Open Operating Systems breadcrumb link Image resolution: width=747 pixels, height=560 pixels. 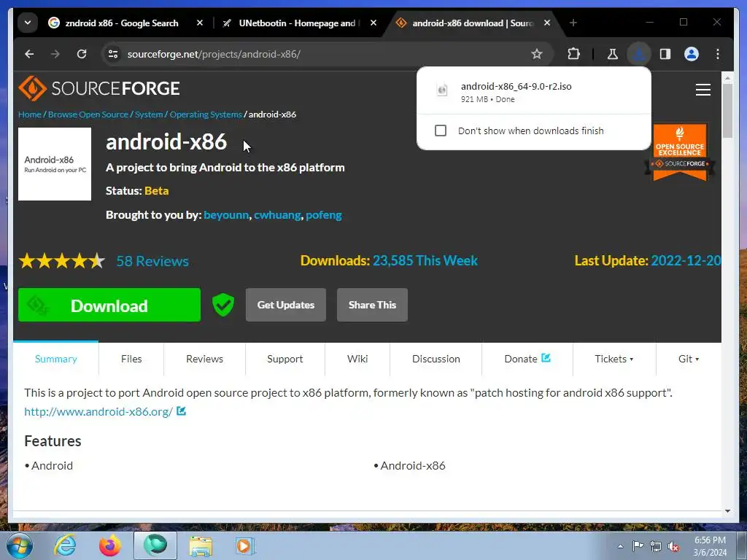(x=206, y=114)
